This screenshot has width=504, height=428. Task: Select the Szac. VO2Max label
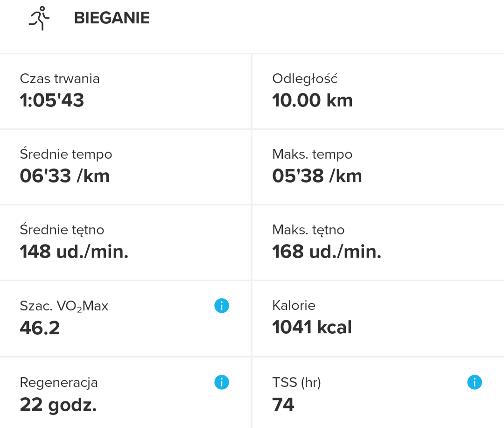click(x=64, y=306)
